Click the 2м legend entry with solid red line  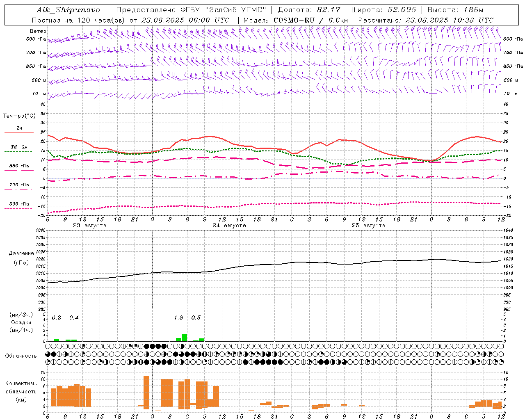(x=19, y=129)
